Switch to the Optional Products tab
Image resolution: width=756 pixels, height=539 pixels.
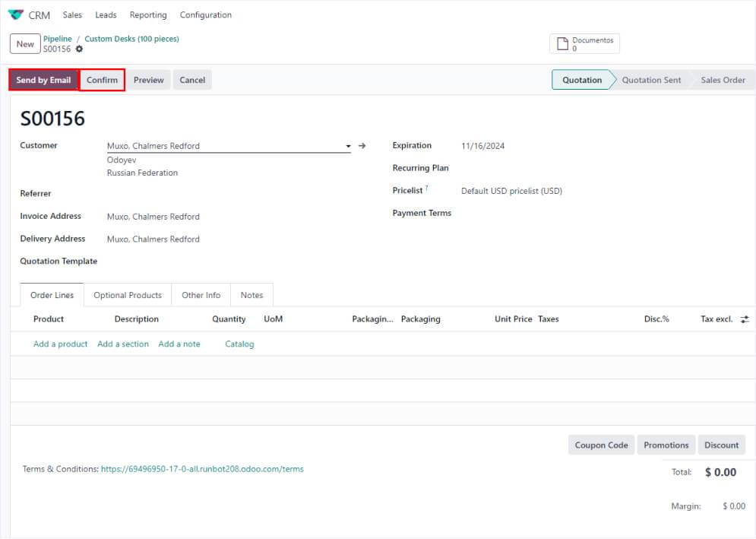128,295
